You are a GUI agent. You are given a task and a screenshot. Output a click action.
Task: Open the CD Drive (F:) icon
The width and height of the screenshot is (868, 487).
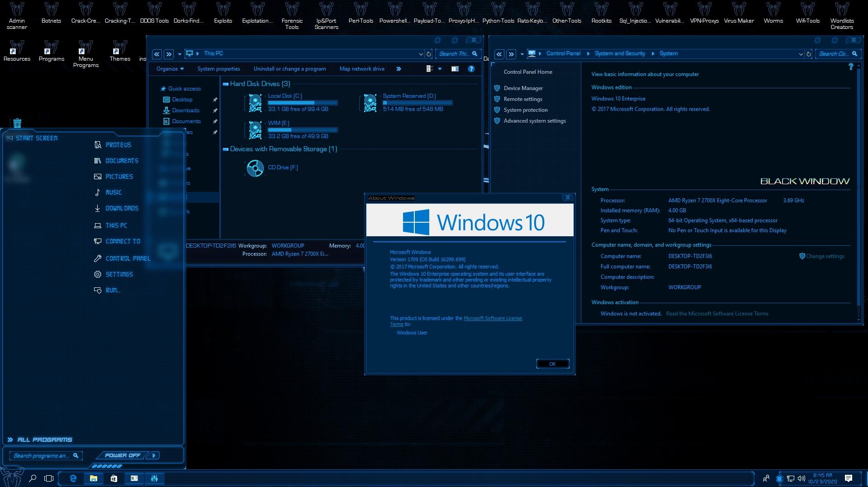[255, 168]
